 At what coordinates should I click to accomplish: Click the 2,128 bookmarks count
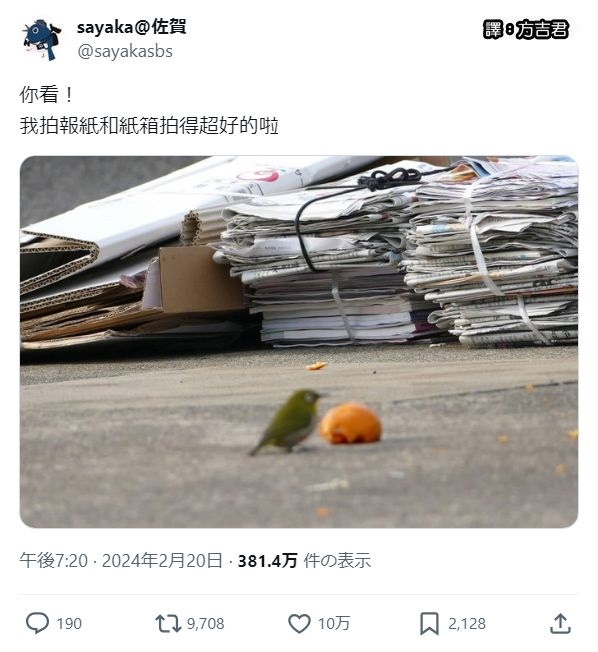tap(467, 624)
